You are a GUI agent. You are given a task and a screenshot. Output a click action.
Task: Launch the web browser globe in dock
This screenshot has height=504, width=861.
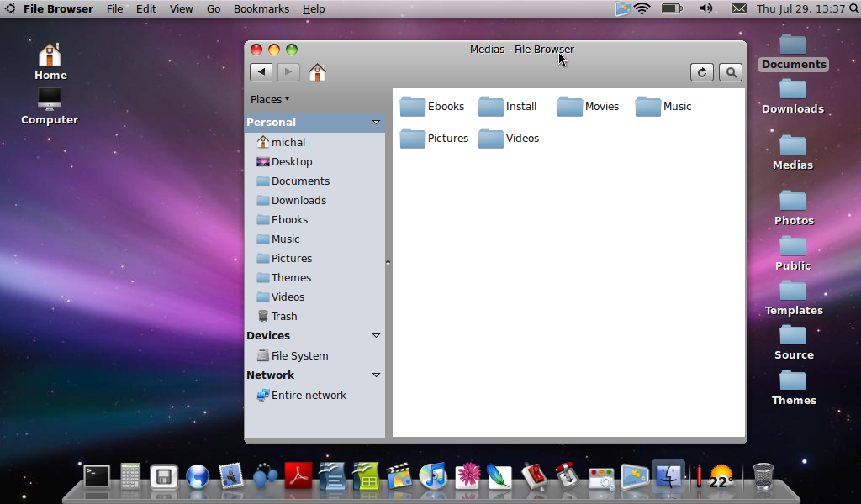198,476
